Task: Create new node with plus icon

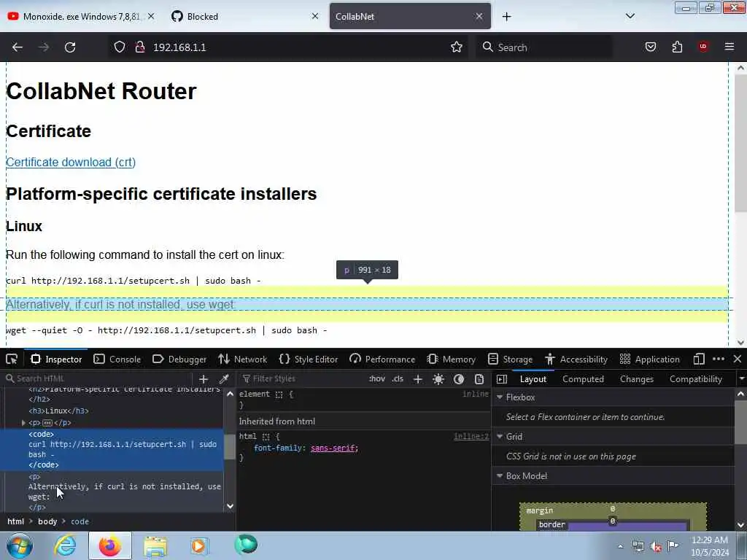Action: coord(204,379)
